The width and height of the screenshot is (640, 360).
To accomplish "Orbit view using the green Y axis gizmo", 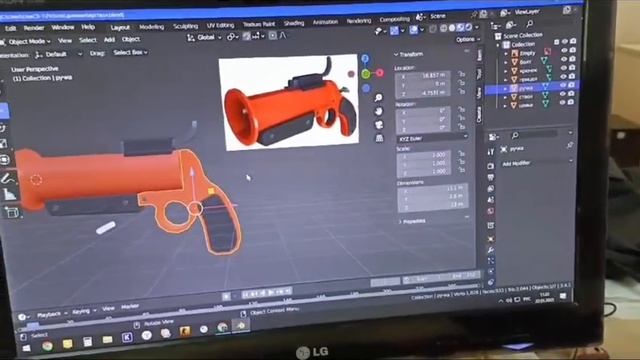I will 366,74.
